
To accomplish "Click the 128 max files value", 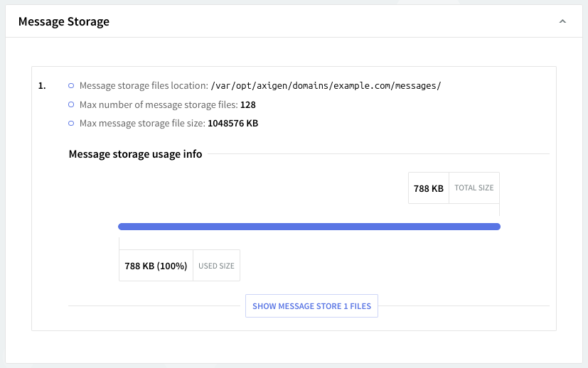I will (x=247, y=104).
